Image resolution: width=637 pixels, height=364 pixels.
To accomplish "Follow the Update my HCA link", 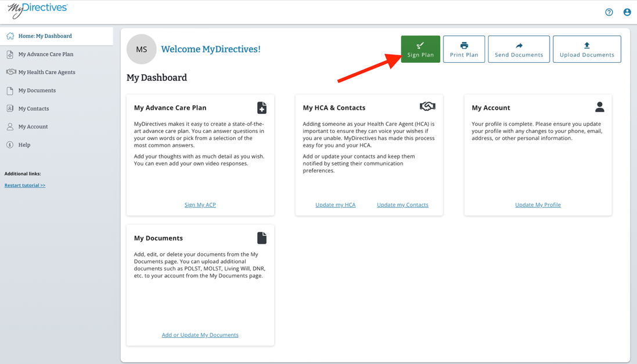I will (x=336, y=205).
